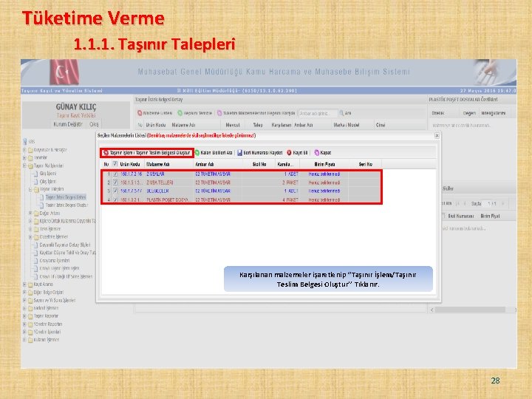The height and width of the screenshot is (399, 532).
Task: Click the 'Malzeme Listesi' icon in the background toolbar
Action: pyautogui.click(x=140, y=113)
